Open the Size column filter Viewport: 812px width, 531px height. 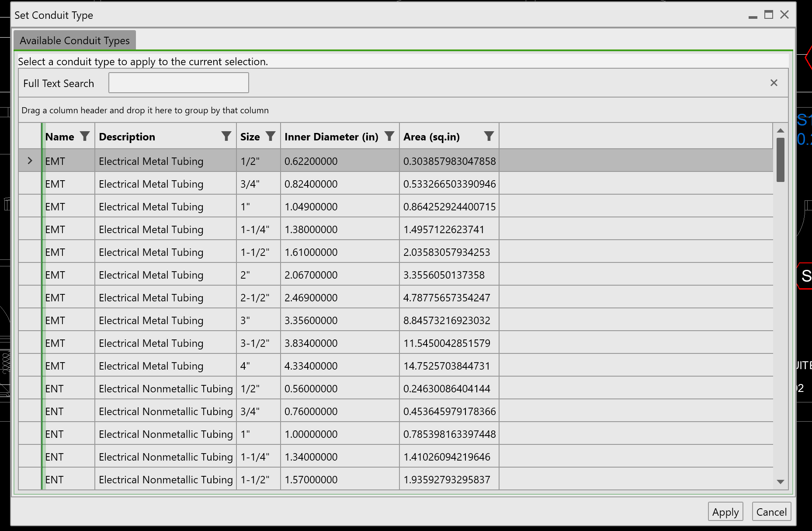(271, 136)
